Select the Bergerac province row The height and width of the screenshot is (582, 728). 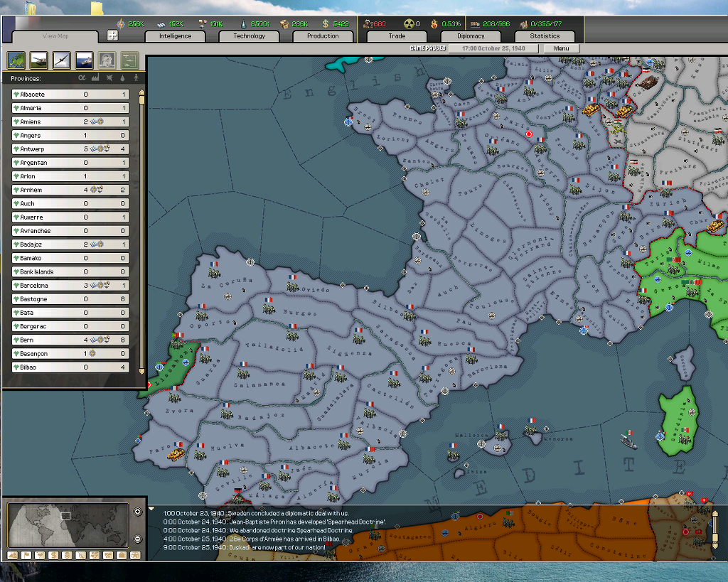pyautogui.click(x=70, y=326)
